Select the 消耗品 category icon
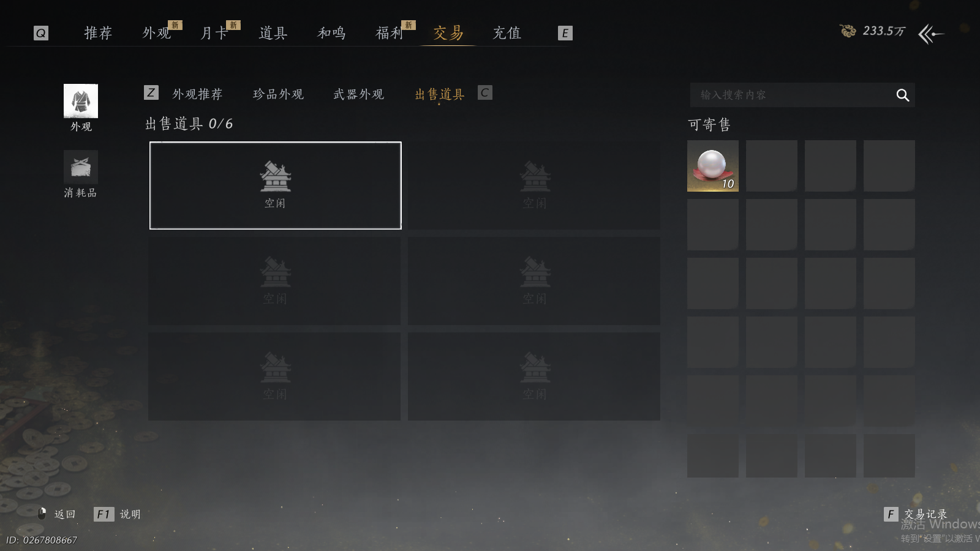The height and width of the screenshot is (551, 980). tap(81, 167)
